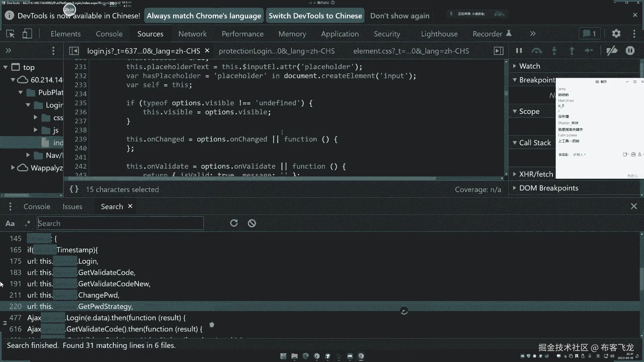Click Switch DevTools to Chinese

pos(315,16)
